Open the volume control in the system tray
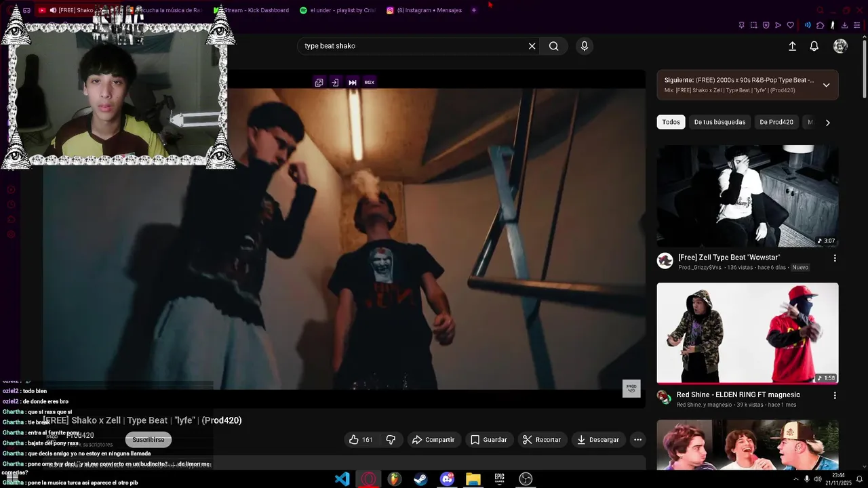The image size is (868, 488). [818, 479]
